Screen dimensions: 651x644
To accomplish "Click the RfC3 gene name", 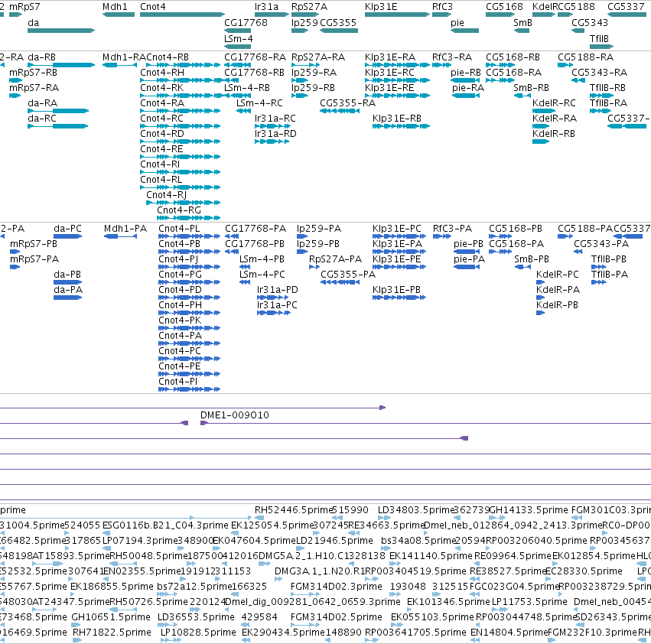I will point(442,7).
